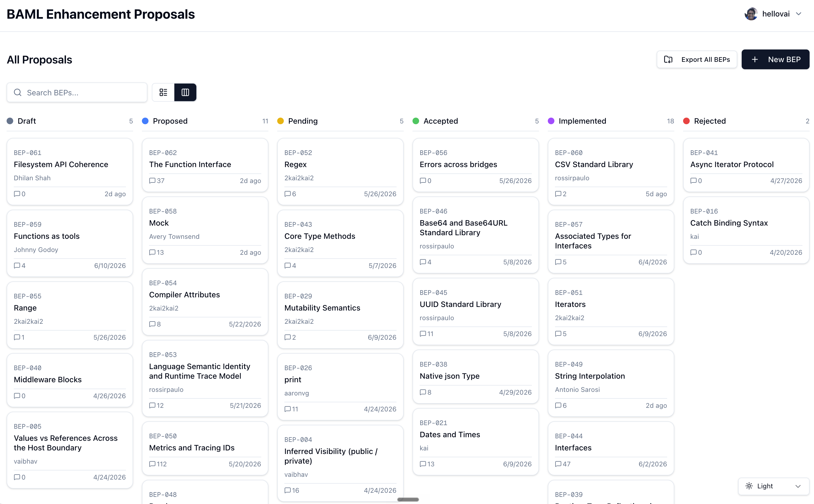The width and height of the screenshot is (814, 504).
Task: Click the BEP-053 identifier text
Action: point(163,355)
